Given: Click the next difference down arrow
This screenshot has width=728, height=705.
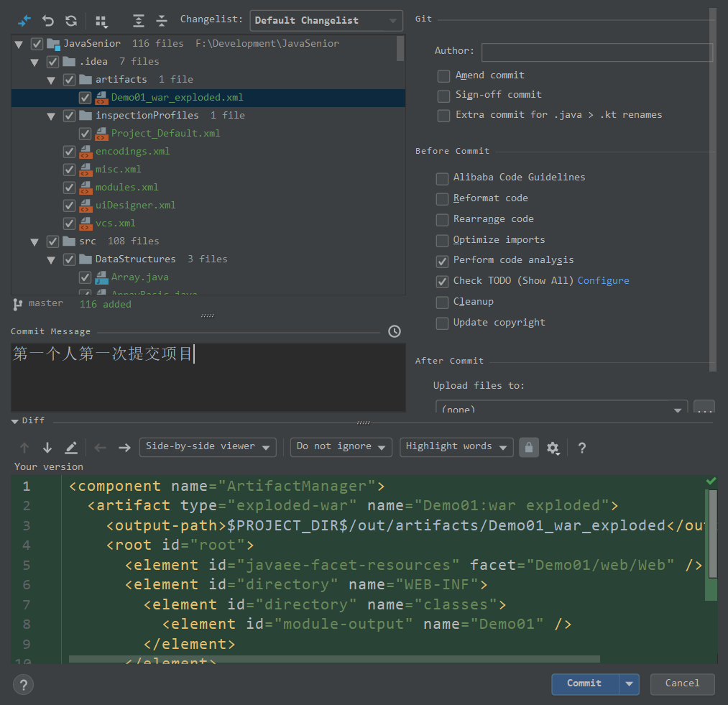Looking at the screenshot, I should coord(47,448).
